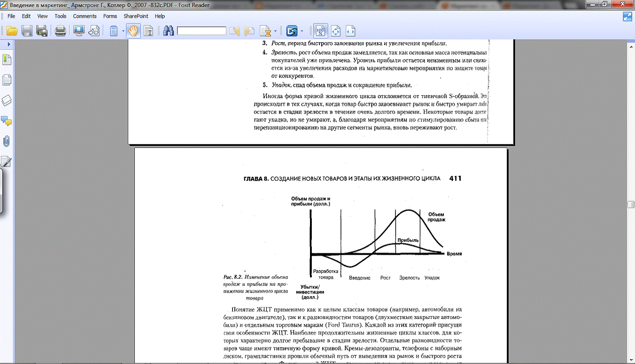Click the chart label "Упадок" under the graph
Screen dimensions: 635x364
point(432,278)
